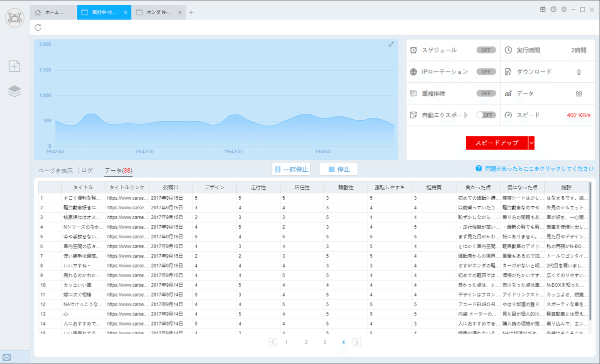The height and width of the screenshot is (364, 600).
Task: Click the Octoparse logo avatar
Action: pos(15,17)
